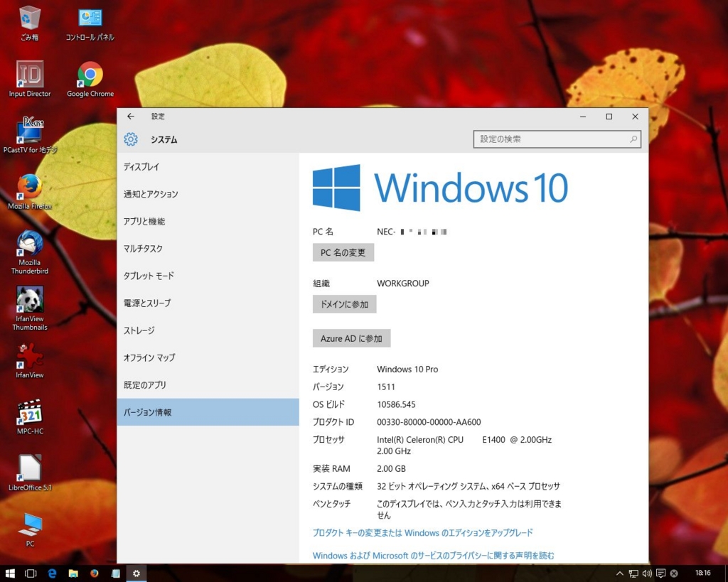Open 電源とスリープ settings page

pos(208,303)
